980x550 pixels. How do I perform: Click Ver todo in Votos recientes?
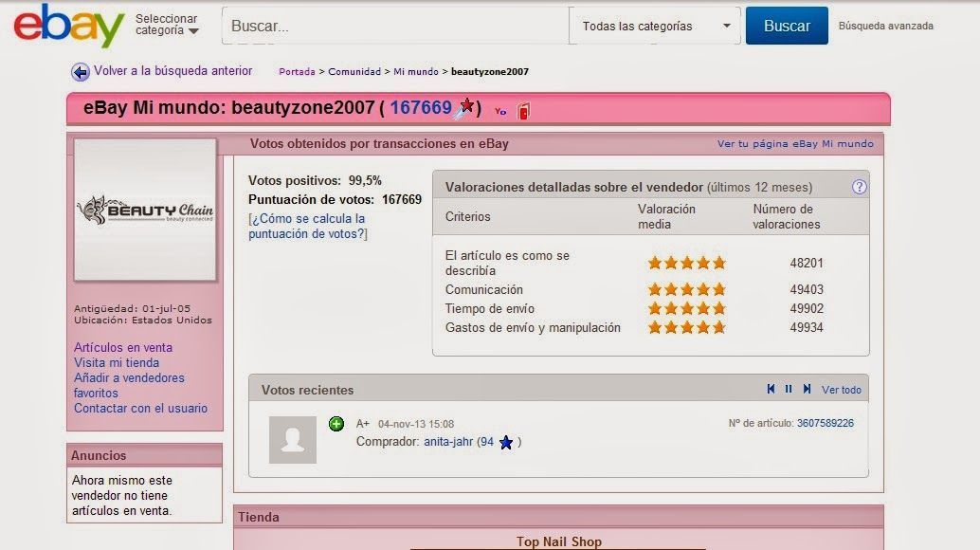(x=842, y=390)
